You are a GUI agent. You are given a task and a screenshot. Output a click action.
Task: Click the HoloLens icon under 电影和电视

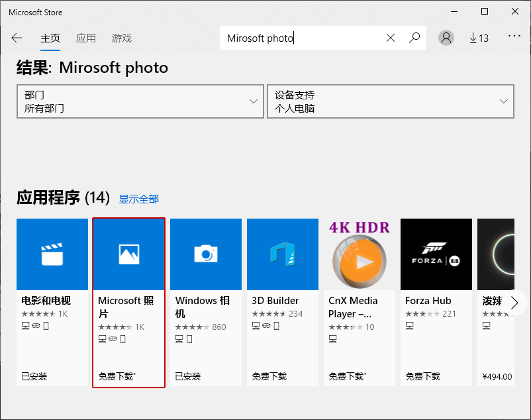click(x=36, y=326)
